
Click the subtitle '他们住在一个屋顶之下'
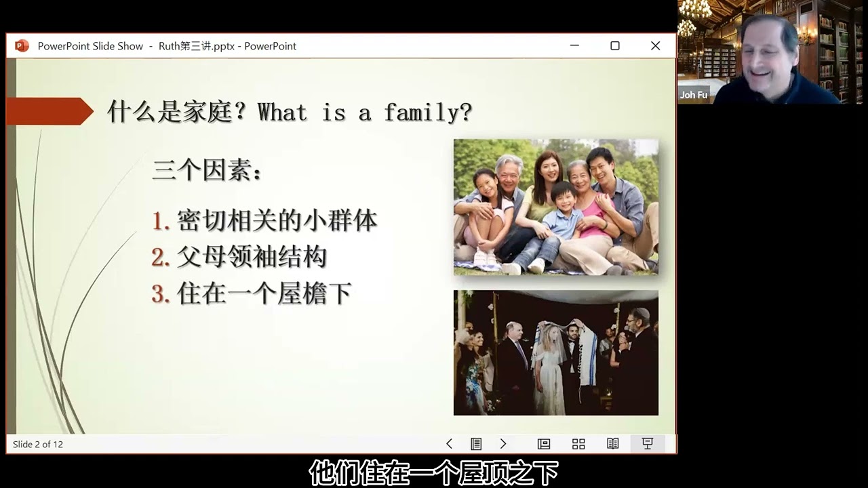434,472
